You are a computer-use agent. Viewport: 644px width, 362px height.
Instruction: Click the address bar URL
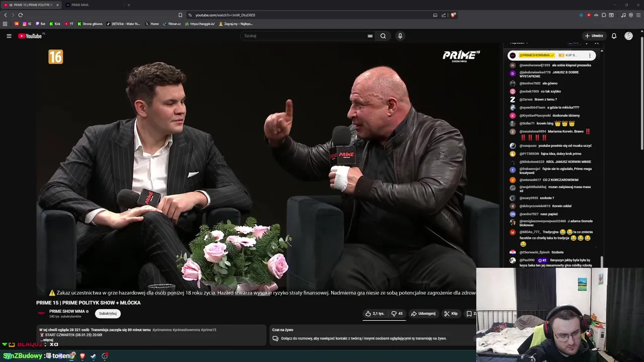tap(225, 15)
